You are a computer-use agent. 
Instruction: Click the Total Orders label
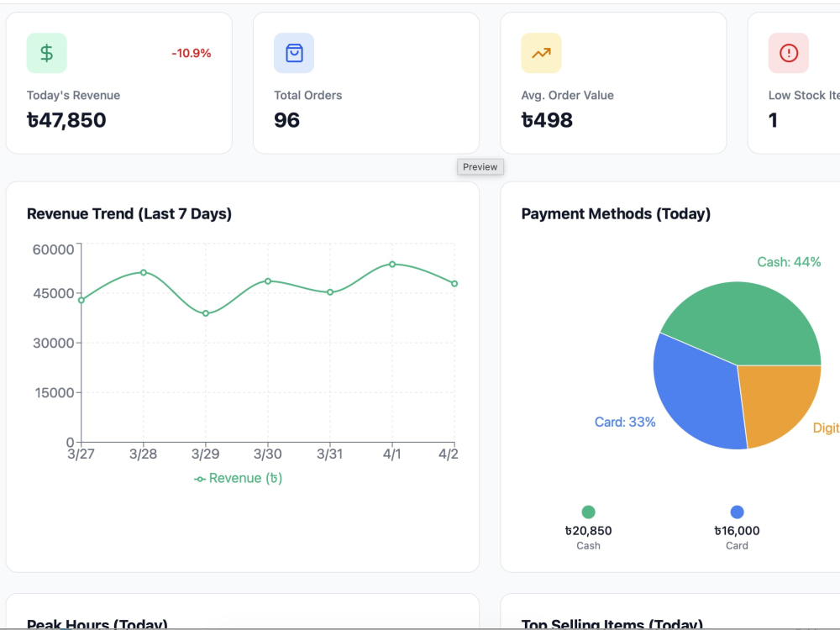308,96
